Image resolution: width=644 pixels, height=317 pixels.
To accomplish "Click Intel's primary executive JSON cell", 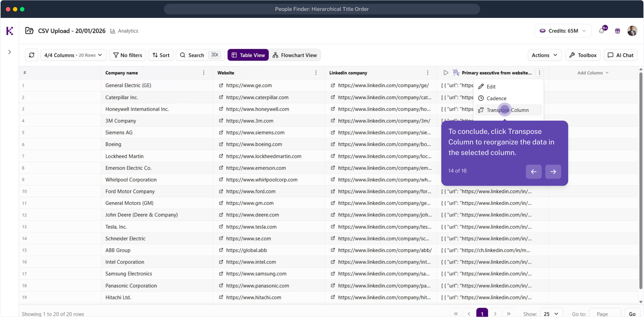I will coord(492,262).
